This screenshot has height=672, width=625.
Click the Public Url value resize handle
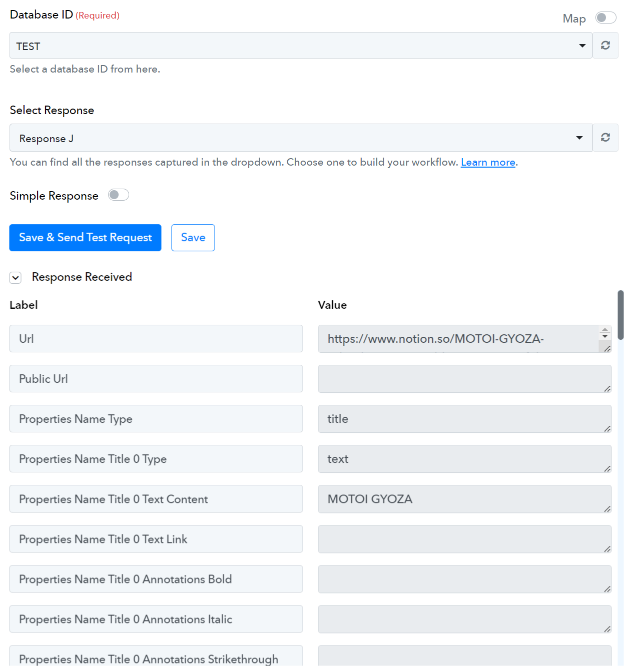coord(607,388)
